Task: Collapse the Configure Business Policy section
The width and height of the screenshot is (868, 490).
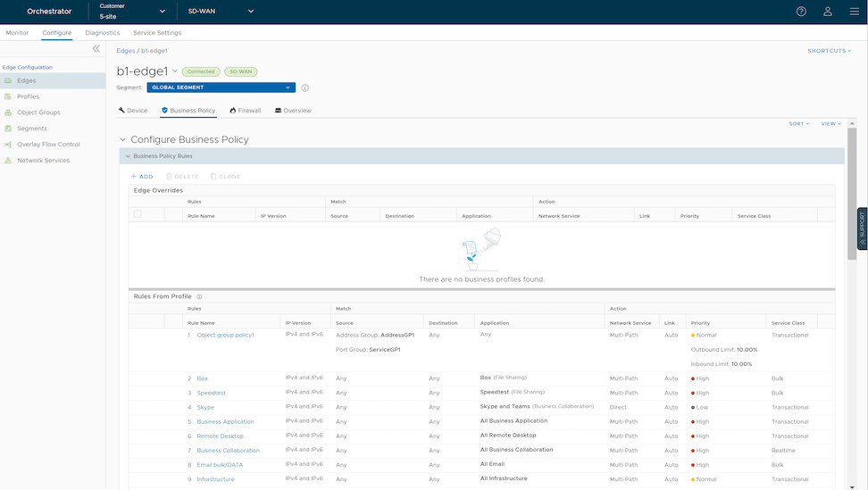Action: click(x=123, y=140)
